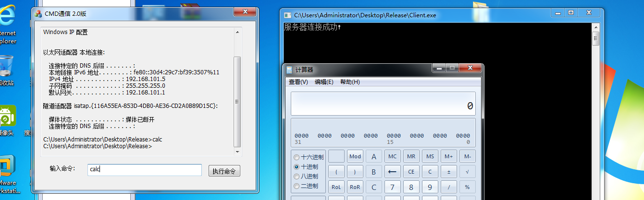The width and height of the screenshot is (644, 200).
Task: Click the 服务器连接成功 console message
Action: click(312, 27)
